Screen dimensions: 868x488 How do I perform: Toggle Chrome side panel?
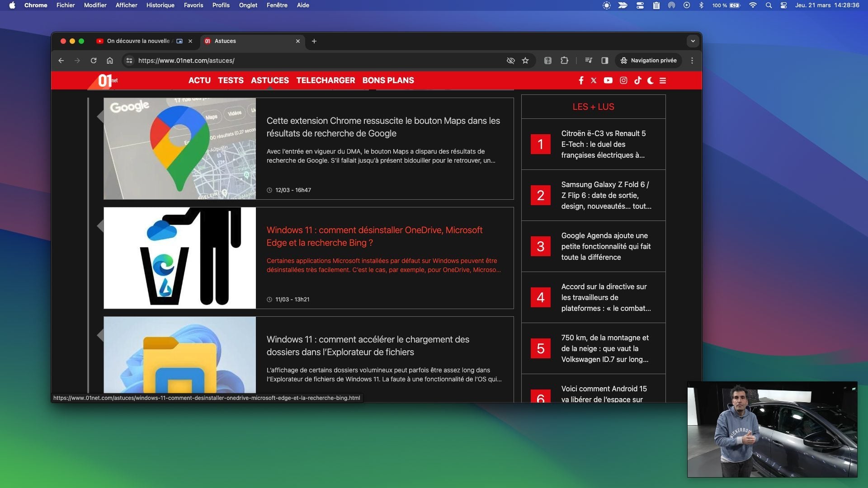coord(605,61)
